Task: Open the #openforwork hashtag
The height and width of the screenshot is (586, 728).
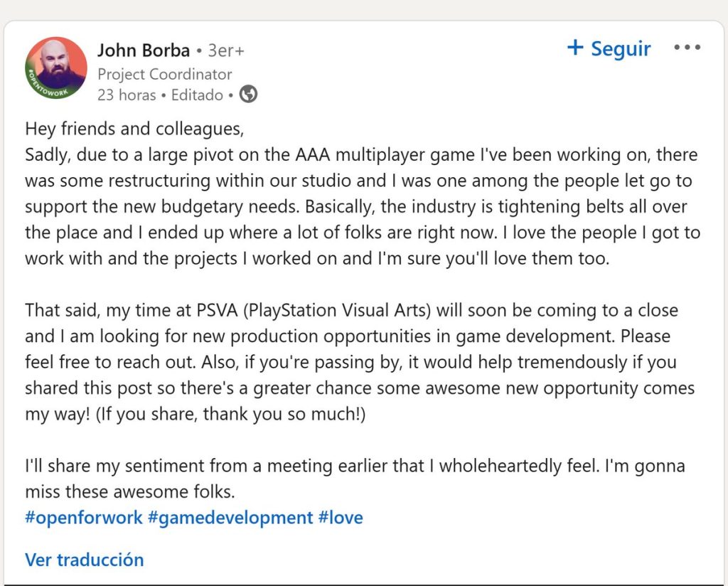Action: pos(84,517)
